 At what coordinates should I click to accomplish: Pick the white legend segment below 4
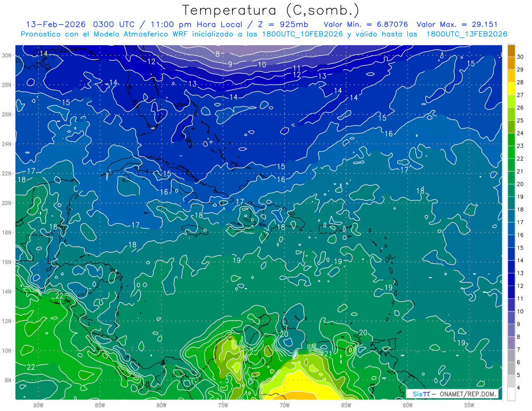point(511,394)
